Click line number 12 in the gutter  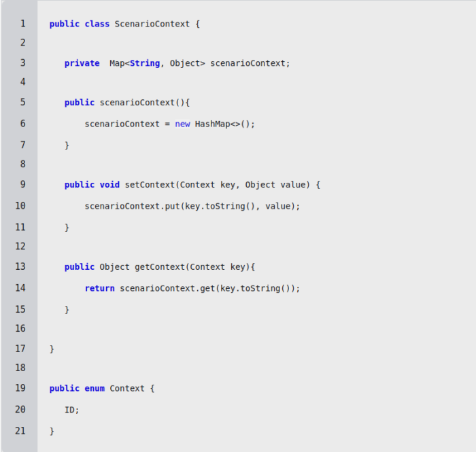tap(20, 245)
